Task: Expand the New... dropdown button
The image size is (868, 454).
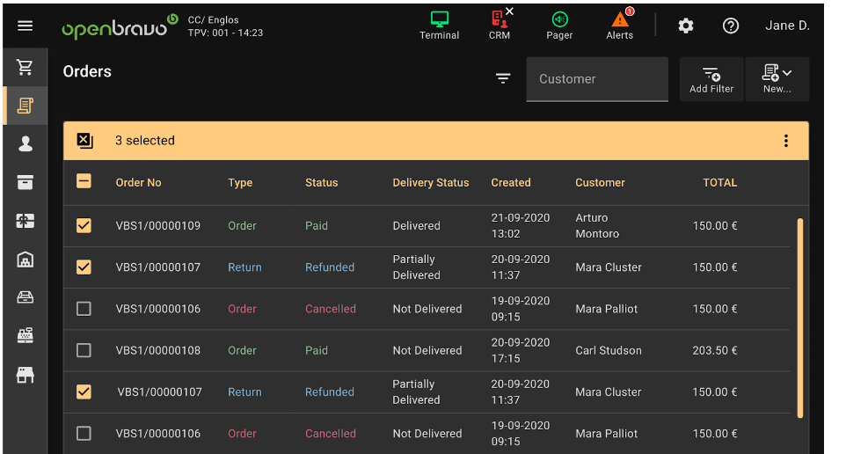Action: [x=777, y=78]
